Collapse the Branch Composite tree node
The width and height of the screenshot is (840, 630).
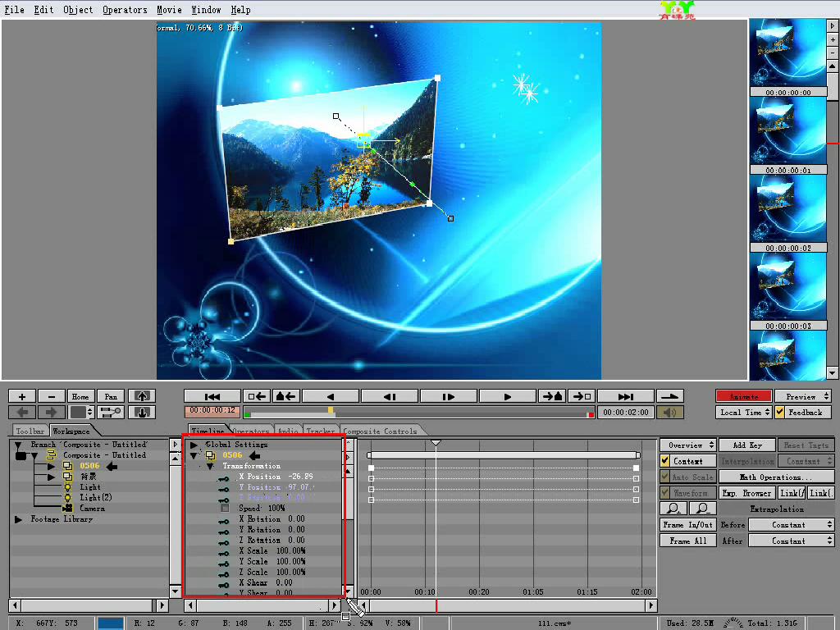[18, 445]
